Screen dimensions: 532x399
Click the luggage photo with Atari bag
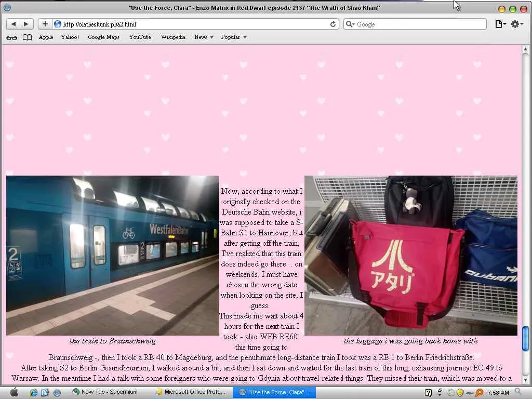click(x=411, y=256)
